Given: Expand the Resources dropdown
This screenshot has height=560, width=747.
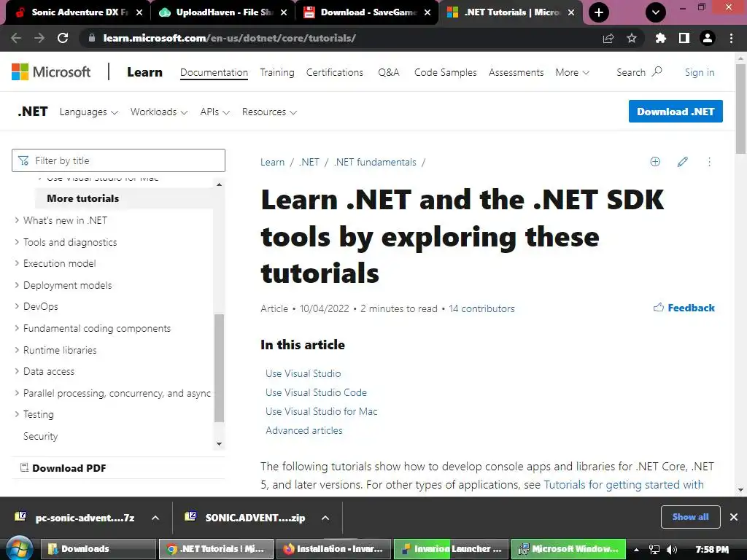Looking at the screenshot, I should (269, 112).
